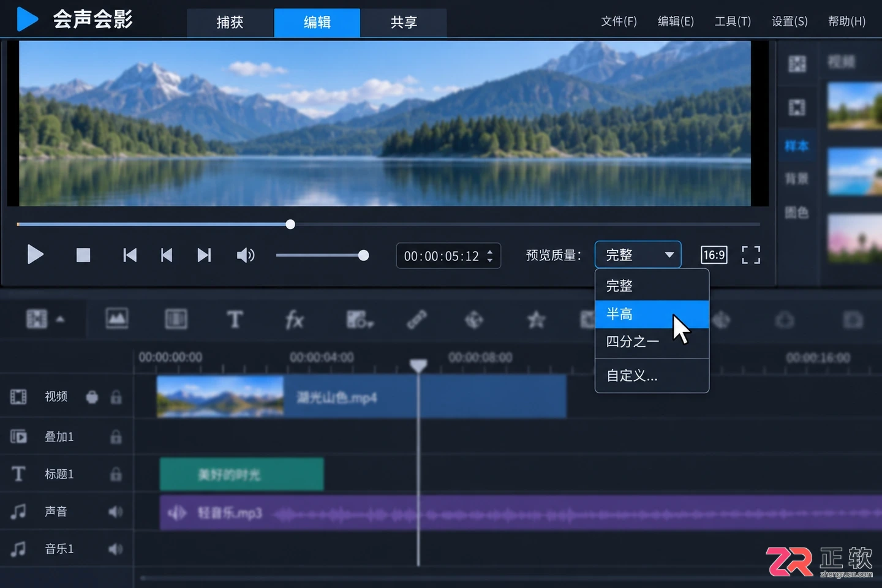The height and width of the screenshot is (588, 882).
Task: Expand the storyboard view arrow in toolbar
Action: click(60, 319)
